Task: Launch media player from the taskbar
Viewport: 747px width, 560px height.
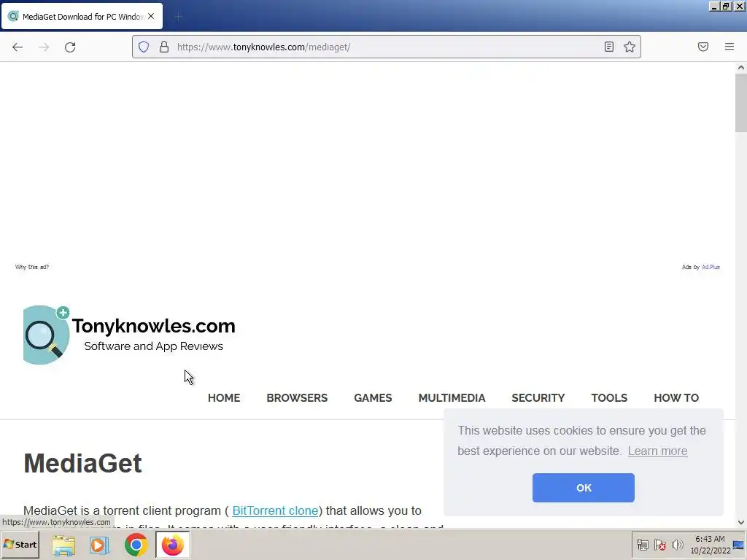Action: [x=99, y=545]
